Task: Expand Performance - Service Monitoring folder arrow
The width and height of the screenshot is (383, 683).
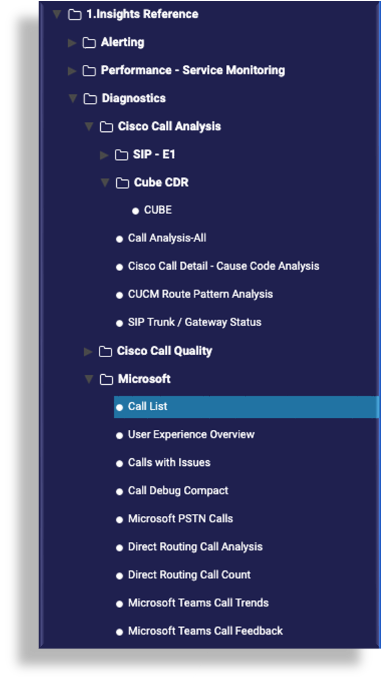Action: (72, 71)
